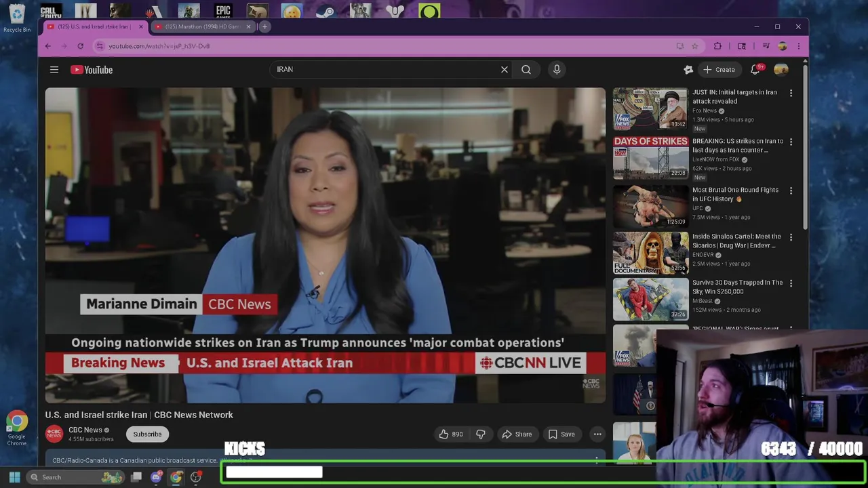The width and height of the screenshot is (868, 488).
Task: Open Task View on the taskbar
Action: click(x=136, y=477)
